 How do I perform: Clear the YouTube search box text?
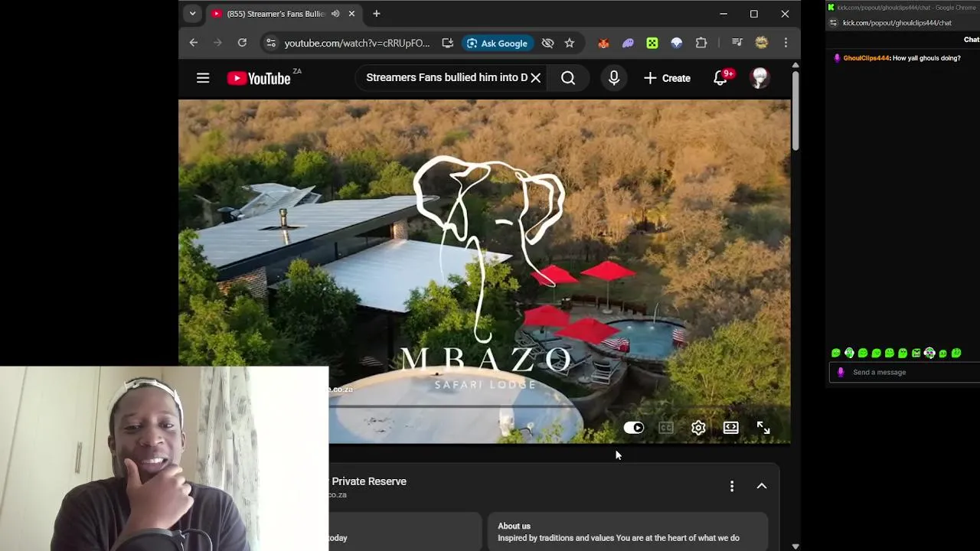point(536,78)
